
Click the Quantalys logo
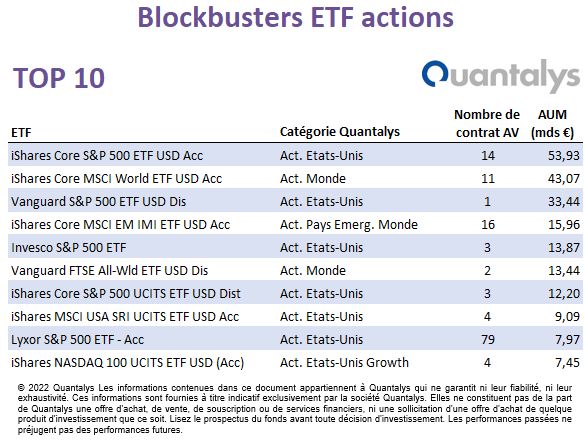point(501,76)
